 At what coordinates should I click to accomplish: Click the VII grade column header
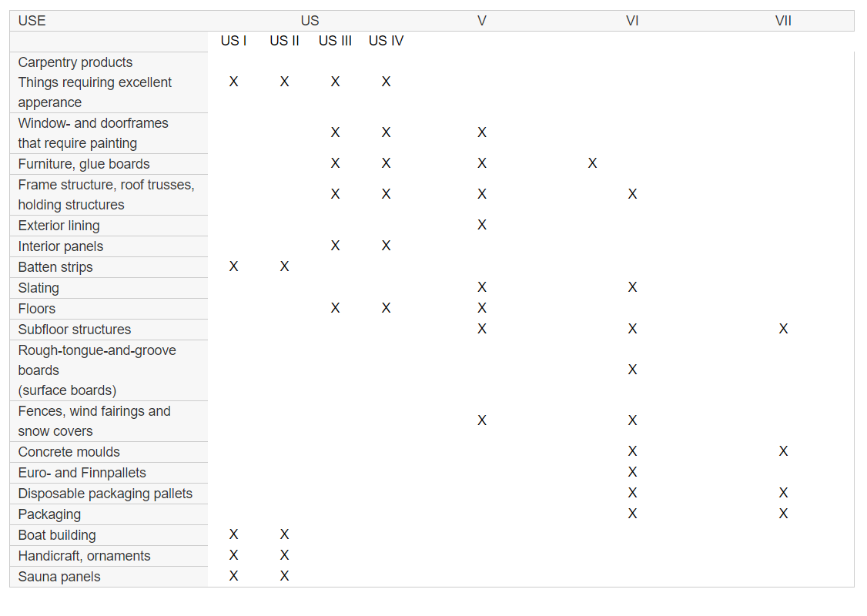tap(783, 21)
